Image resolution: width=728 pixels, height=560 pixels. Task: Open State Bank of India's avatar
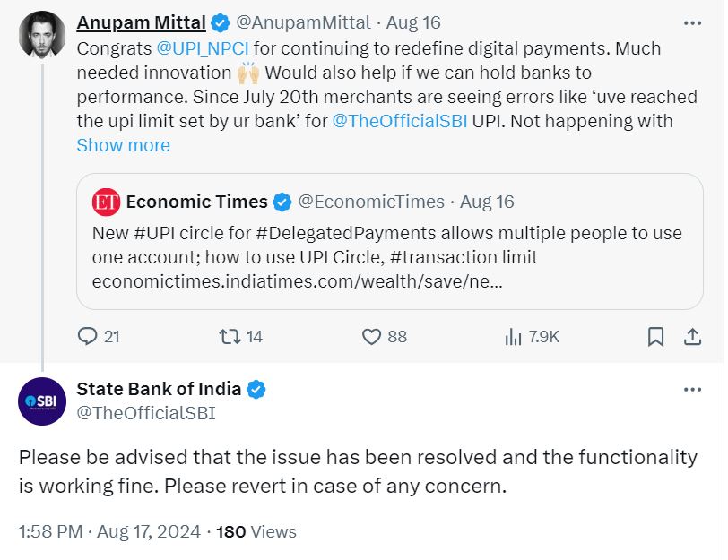click(x=42, y=401)
